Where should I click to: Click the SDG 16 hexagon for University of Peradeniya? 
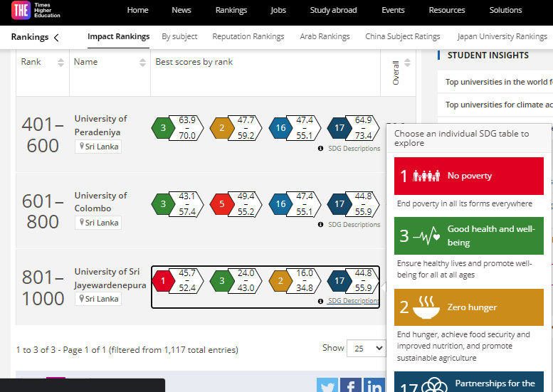280,127
